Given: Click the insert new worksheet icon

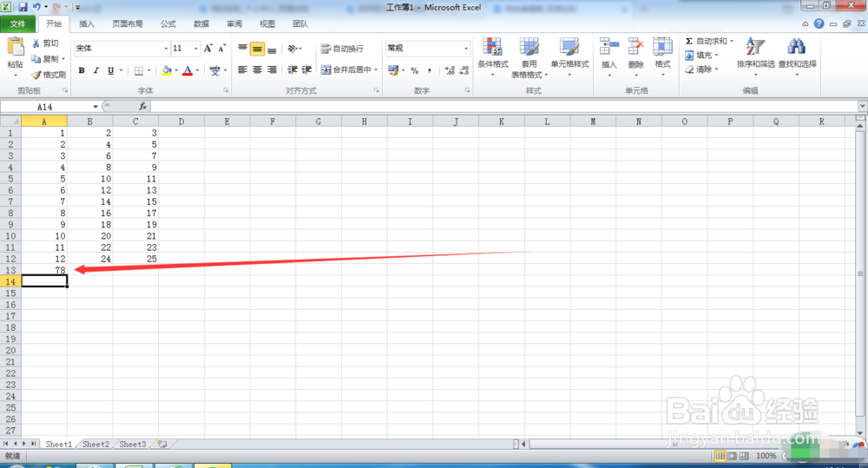Looking at the screenshot, I should pos(162,445).
